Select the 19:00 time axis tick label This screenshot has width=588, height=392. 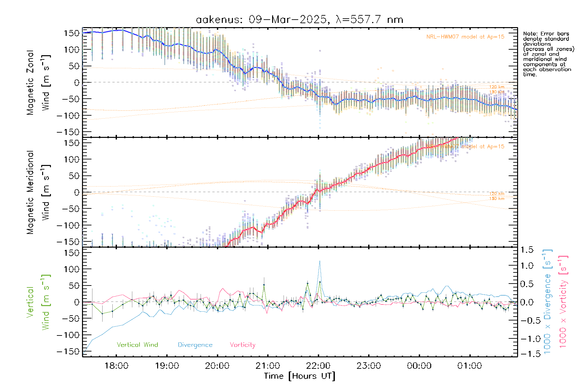167,366
